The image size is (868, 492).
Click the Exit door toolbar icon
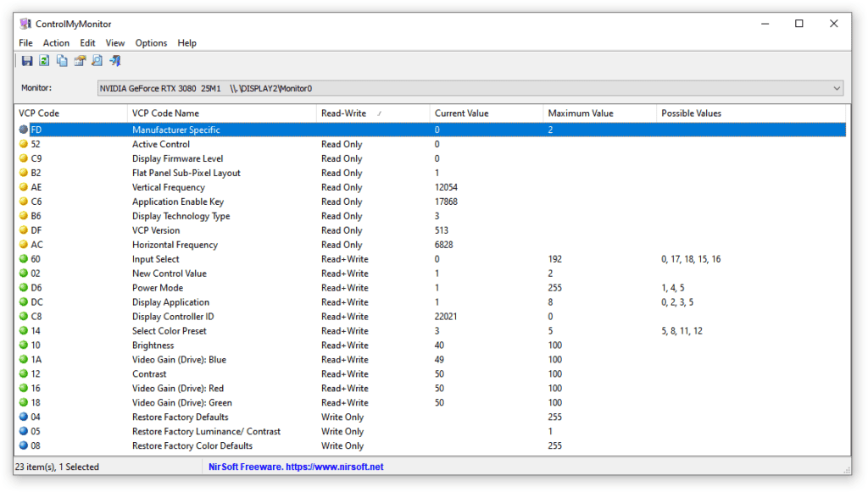coord(115,61)
